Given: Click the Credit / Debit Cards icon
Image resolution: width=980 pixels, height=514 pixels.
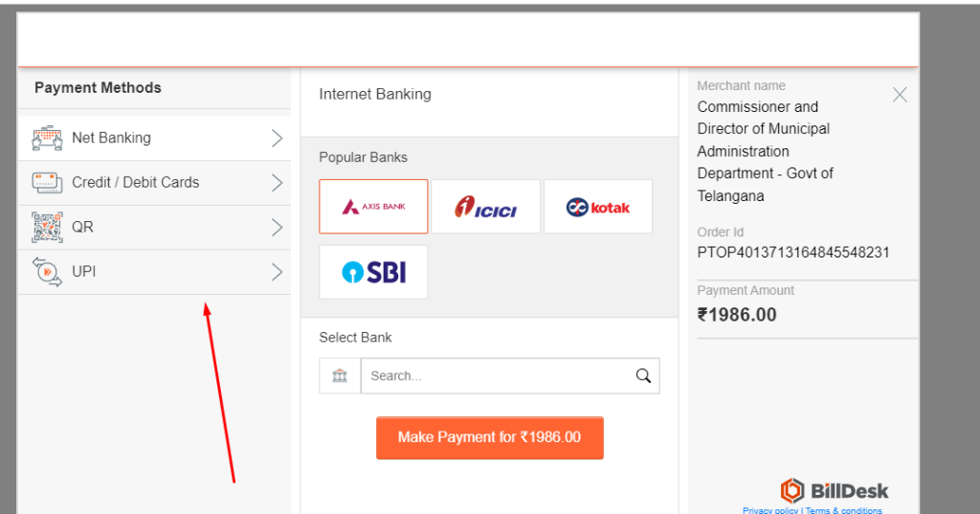Looking at the screenshot, I should coord(47,182).
